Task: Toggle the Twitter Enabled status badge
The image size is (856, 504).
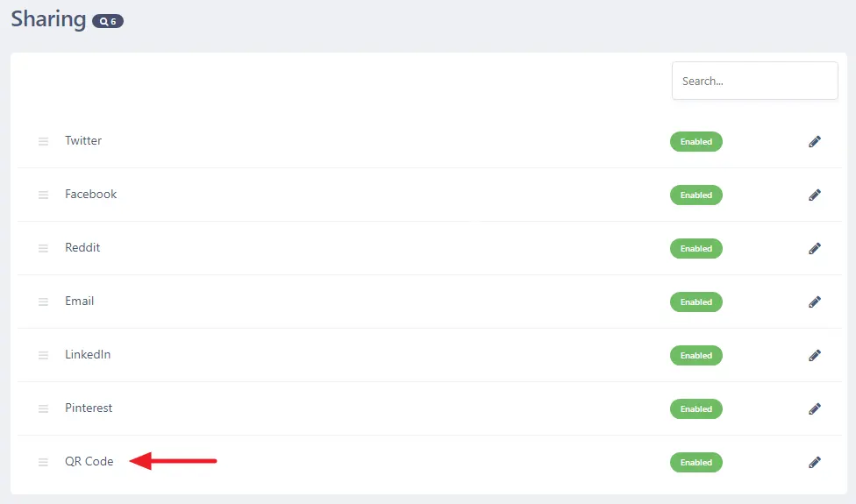Action: [695, 142]
